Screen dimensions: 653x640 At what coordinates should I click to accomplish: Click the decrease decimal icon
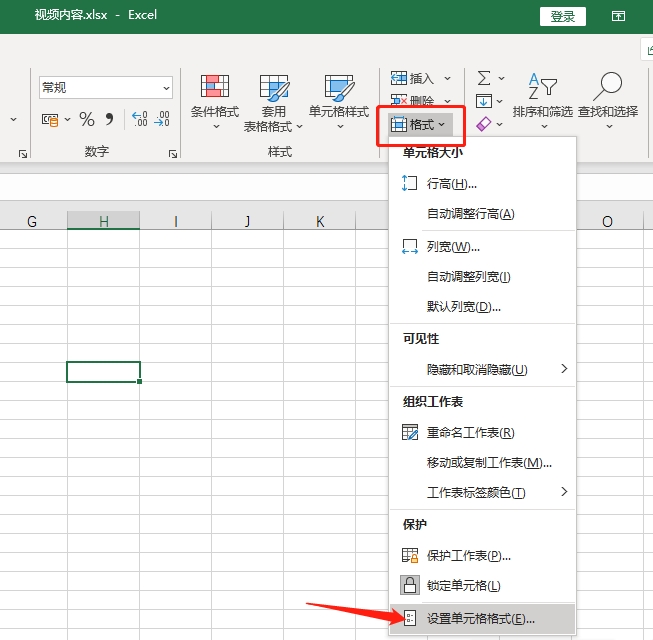[x=162, y=119]
